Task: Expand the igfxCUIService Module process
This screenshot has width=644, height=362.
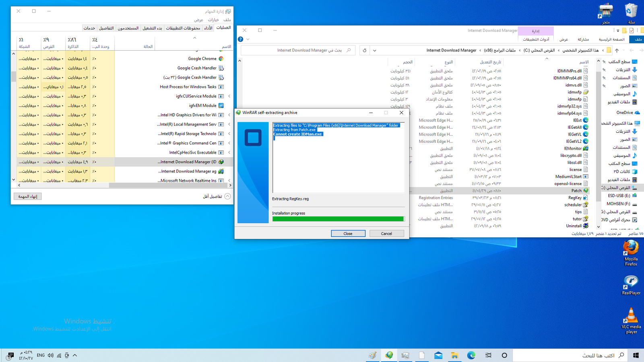Action: coord(229,96)
